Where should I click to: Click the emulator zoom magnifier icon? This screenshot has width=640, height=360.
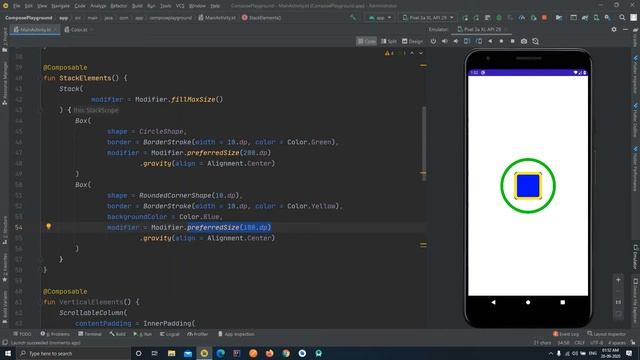click(x=536, y=41)
